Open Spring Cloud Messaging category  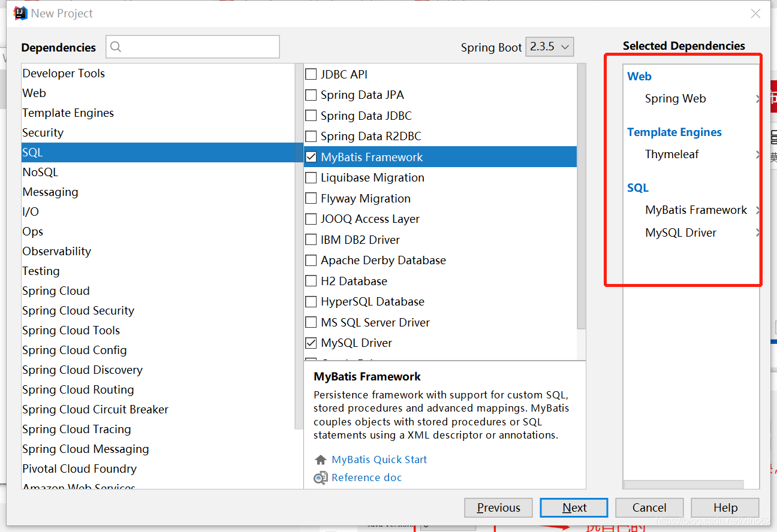coord(158,449)
